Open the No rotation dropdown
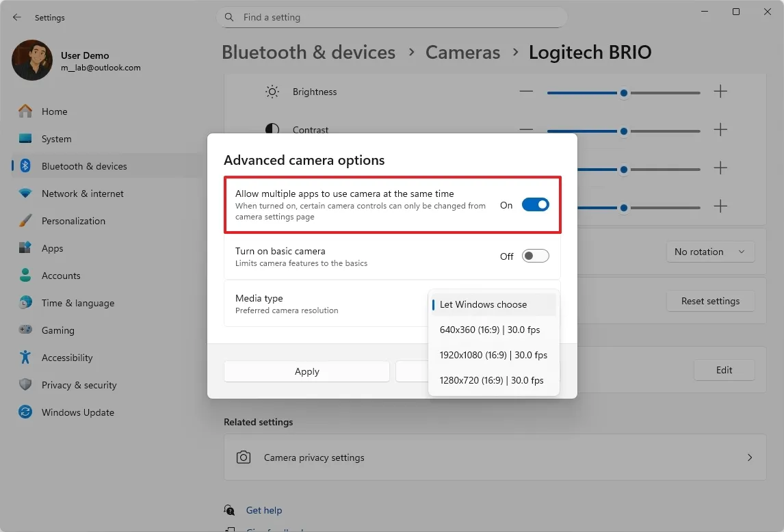This screenshot has width=784, height=532. click(x=710, y=252)
